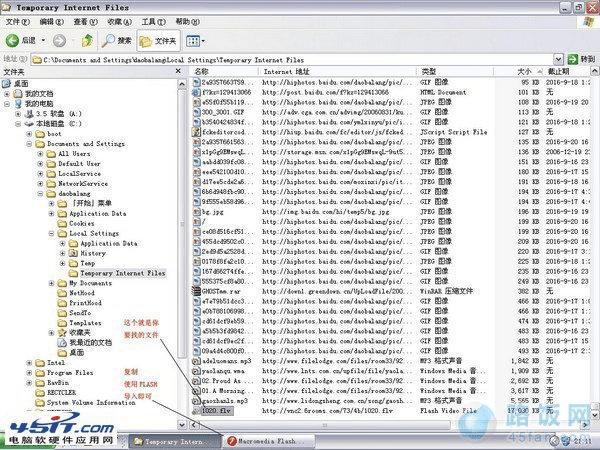The width and height of the screenshot is (600, 450).
Task: Open the File menu
Action: pyautogui.click(x=18, y=22)
